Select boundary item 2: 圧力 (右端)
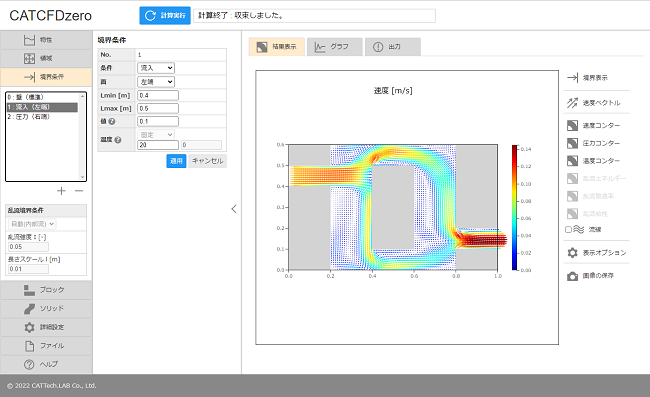 [x=42, y=117]
